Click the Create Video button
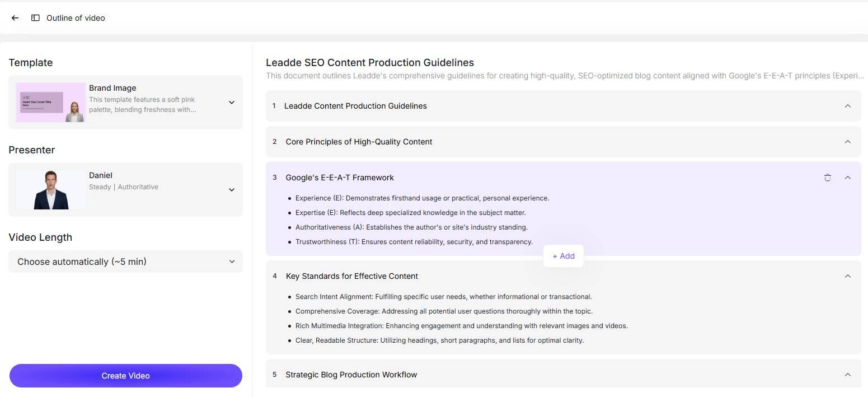 tap(125, 376)
